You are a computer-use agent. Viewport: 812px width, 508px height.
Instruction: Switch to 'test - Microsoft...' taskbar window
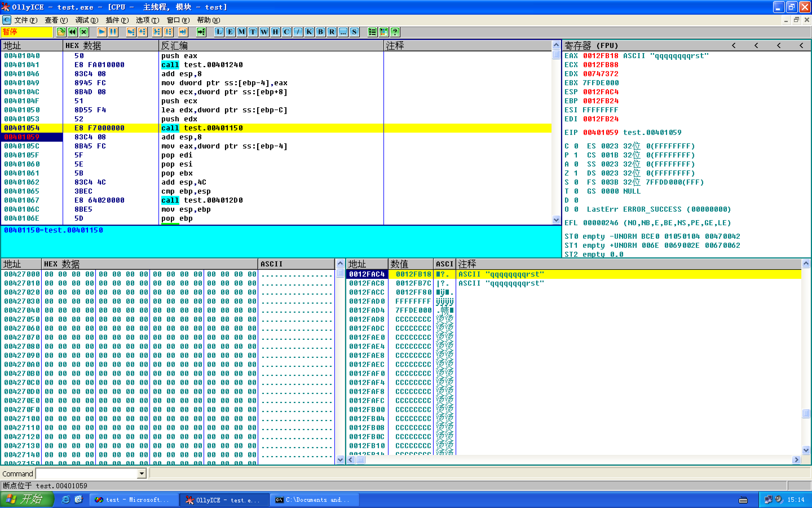[x=134, y=500]
